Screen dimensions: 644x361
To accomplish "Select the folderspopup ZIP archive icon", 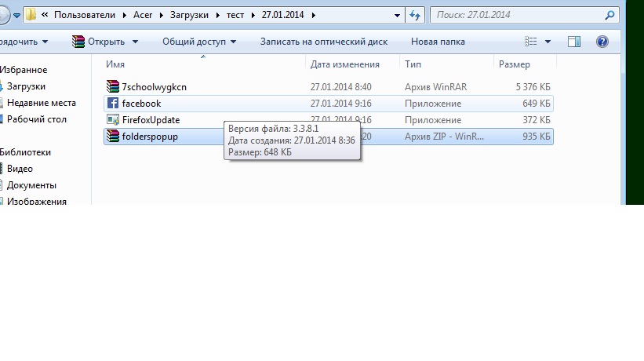I will coord(112,137).
